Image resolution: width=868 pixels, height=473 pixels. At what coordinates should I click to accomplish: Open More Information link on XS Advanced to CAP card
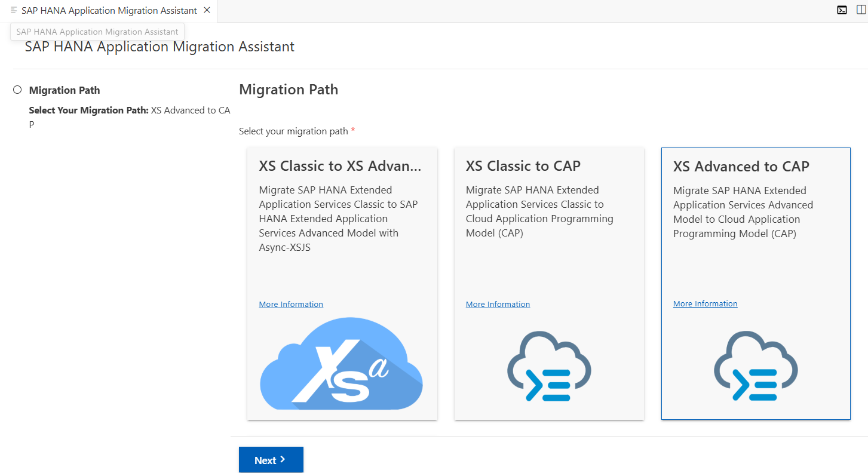point(705,304)
